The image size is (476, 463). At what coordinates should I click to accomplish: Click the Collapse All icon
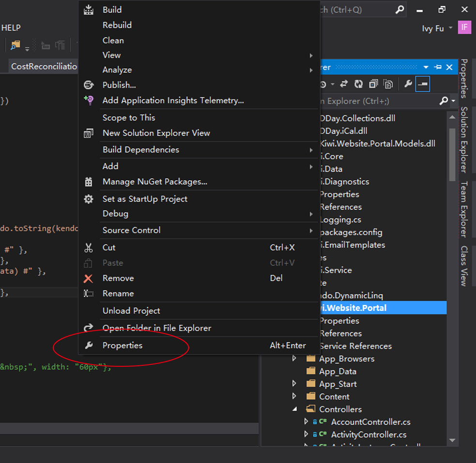pos(373,84)
